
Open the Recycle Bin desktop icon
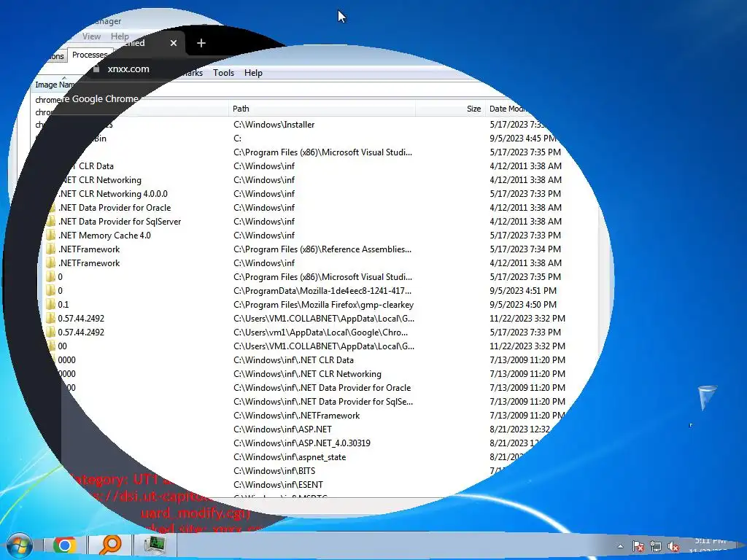[x=707, y=398]
